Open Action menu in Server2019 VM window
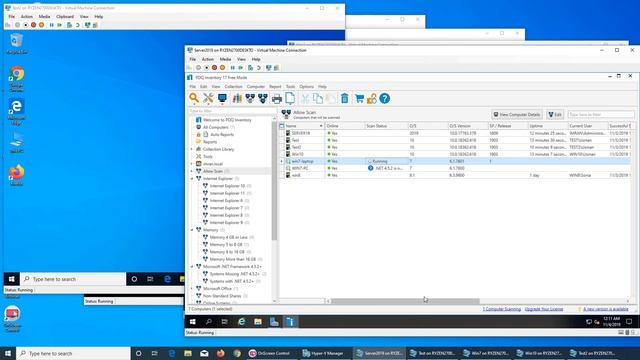 click(208, 59)
